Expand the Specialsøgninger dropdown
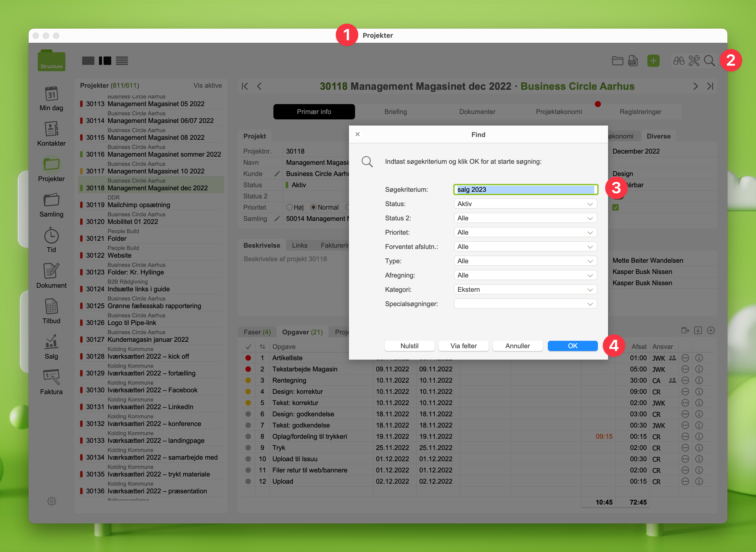This screenshot has height=552, width=756. tap(525, 304)
